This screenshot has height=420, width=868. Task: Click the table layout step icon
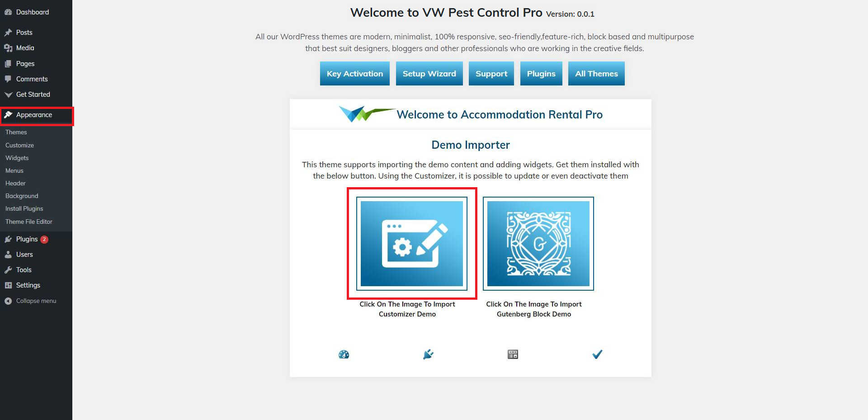[513, 354]
